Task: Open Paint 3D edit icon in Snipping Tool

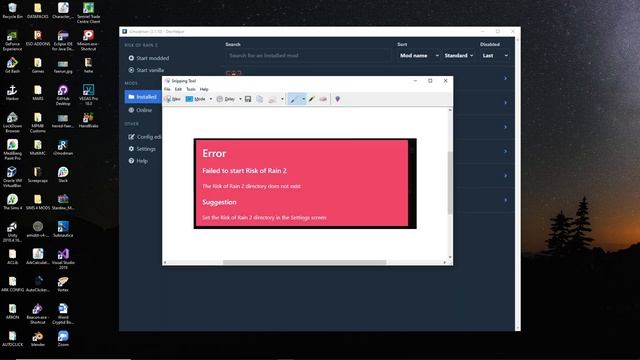Action: click(338, 99)
